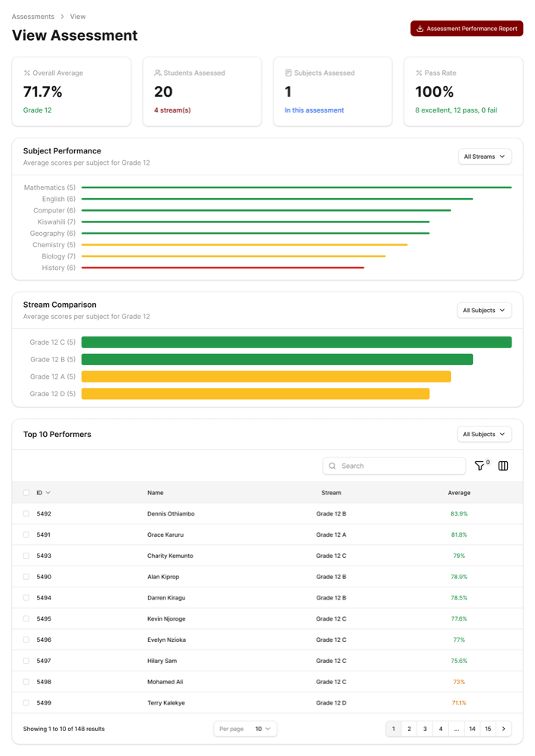Click the 4 stream(s) link
This screenshot has height=756, width=535.
tap(172, 110)
